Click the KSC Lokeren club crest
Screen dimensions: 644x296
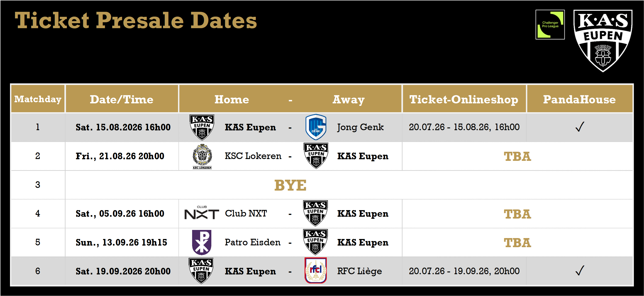click(x=202, y=156)
